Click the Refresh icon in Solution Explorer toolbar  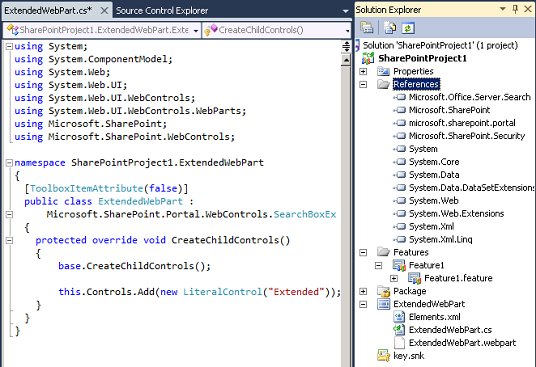pyautogui.click(x=408, y=28)
